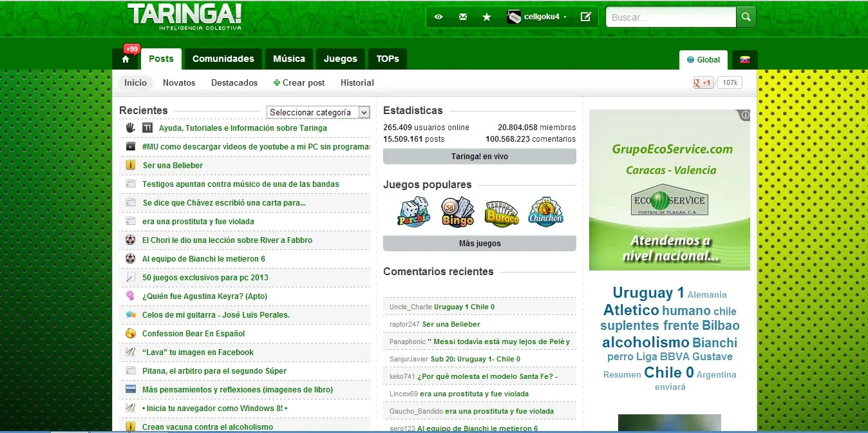Open the Parchís game icon
The height and width of the screenshot is (433, 868).
(x=413, y=211)
